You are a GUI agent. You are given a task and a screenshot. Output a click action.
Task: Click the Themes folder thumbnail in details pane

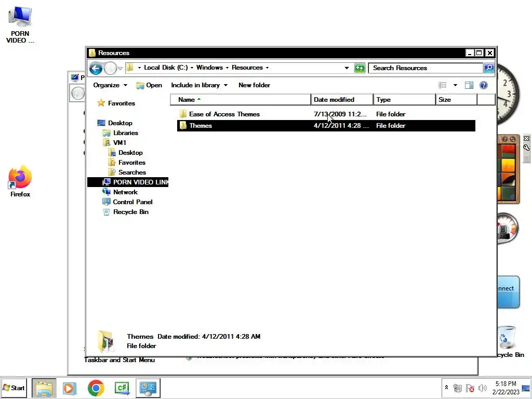(105, 341)
